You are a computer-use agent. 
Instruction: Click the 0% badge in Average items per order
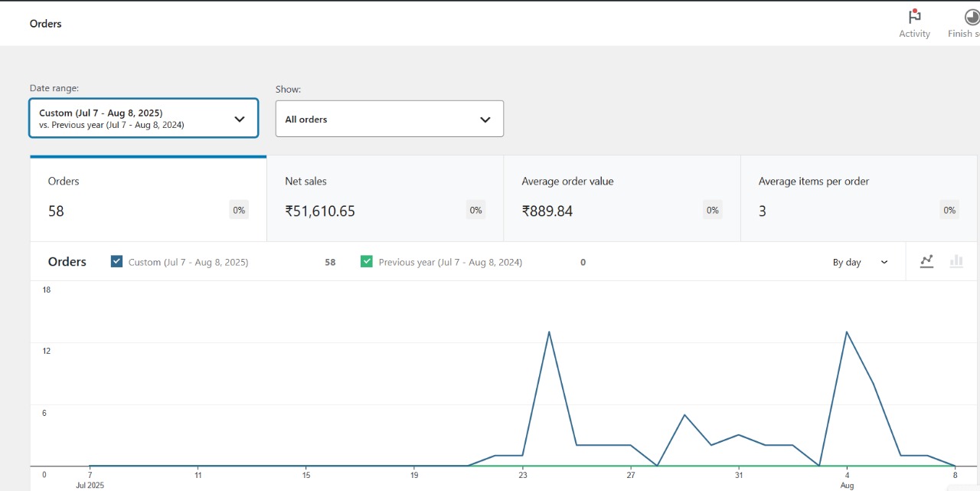pyautogui.click(x=949, y=210)
